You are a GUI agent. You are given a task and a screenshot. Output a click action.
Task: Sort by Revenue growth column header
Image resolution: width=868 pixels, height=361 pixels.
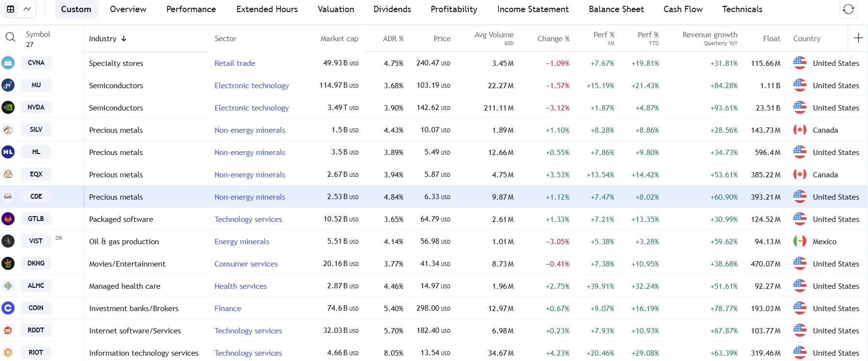pos(710,38)
